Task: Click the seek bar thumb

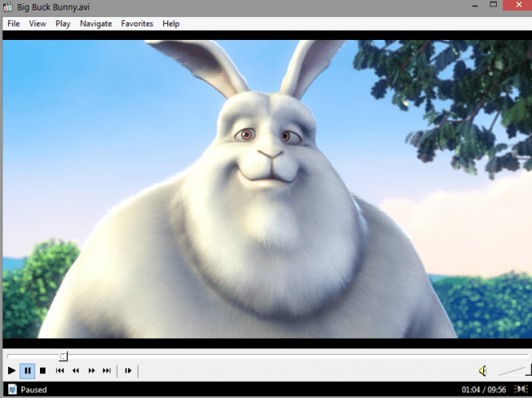Action: [x=63, y=356]
